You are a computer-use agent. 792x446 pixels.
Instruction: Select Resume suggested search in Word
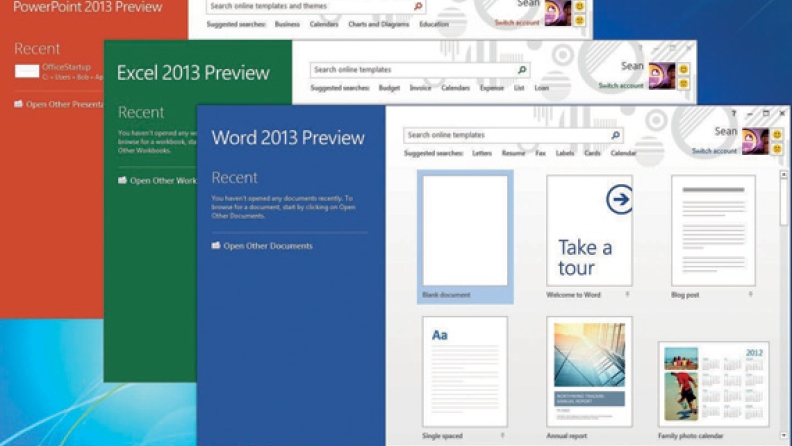pos(513,153)
